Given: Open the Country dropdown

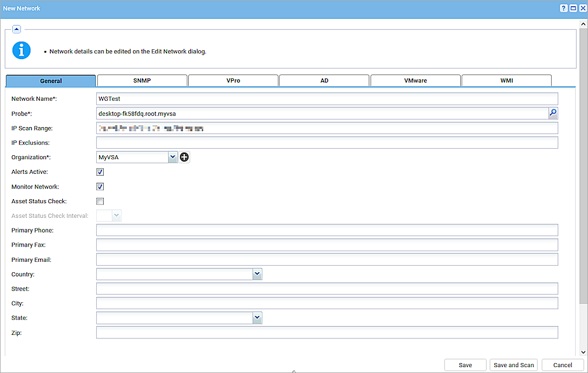Looking at the screenshot, I should coord(257,273).
